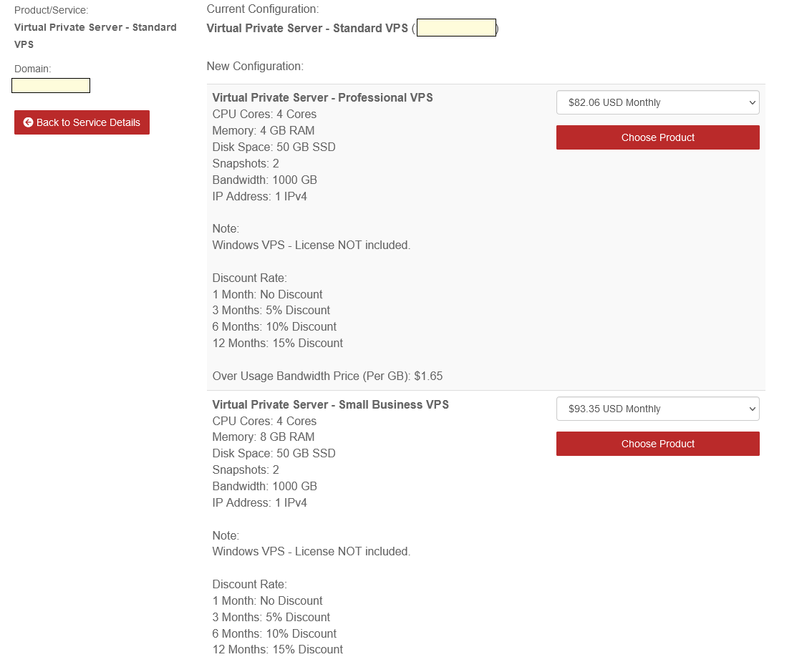Click the Small Business VPS plan heading
The height and width of the screenshot is (667, 812).
330,404
